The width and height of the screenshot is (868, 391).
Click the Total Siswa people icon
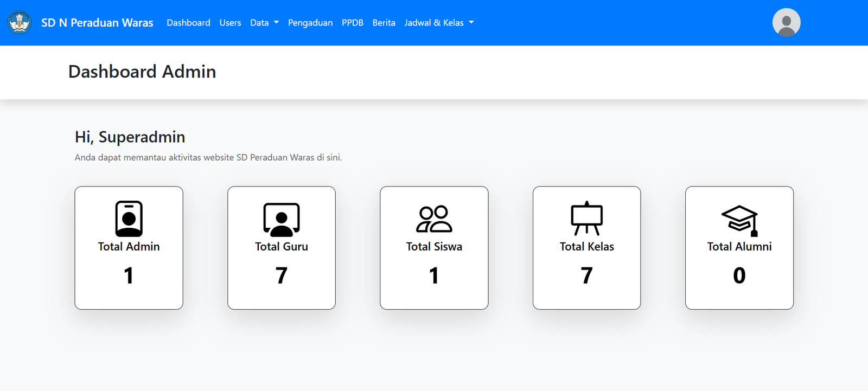tap(434, 219)
